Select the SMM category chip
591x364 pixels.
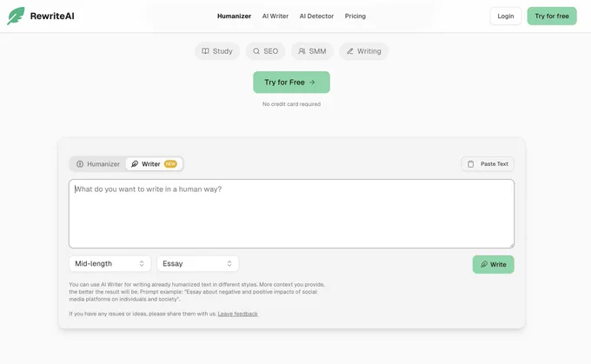(x=312, y=51)
